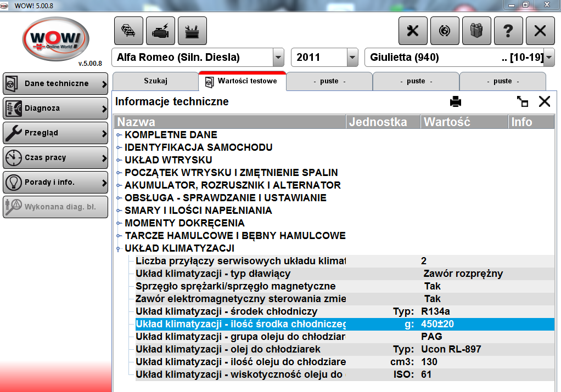Click the vehicle selection cars icon
This screenshot has width=561, height=392.
pyautogui.click(x=128, y=31)
